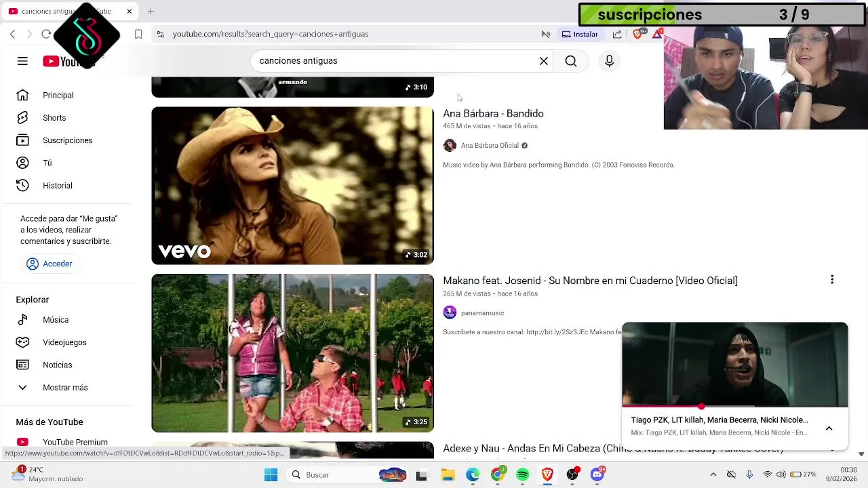
Task: Click page scrollbar down arrow
Action: [861, 453]
